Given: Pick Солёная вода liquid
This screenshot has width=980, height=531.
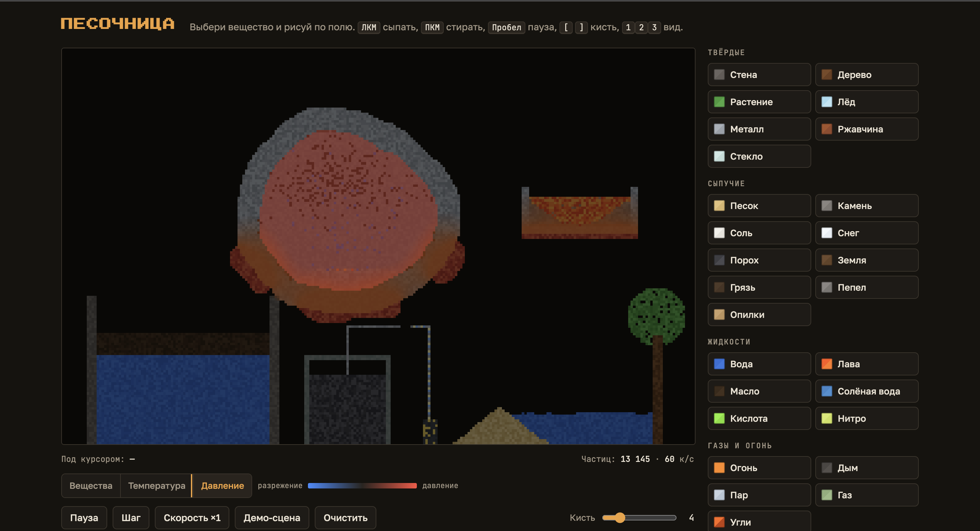Looking at the screenshot, I should (867, 391).
